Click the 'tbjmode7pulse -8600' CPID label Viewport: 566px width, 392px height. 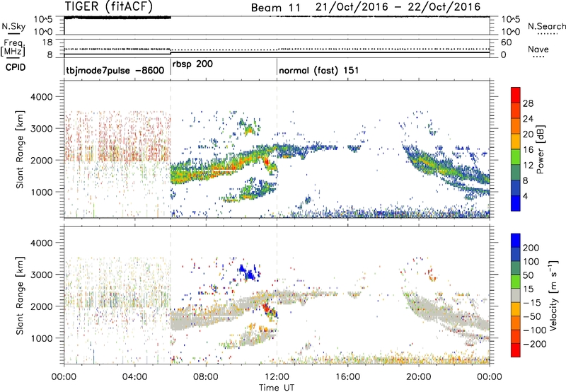(x=115, y=70)
